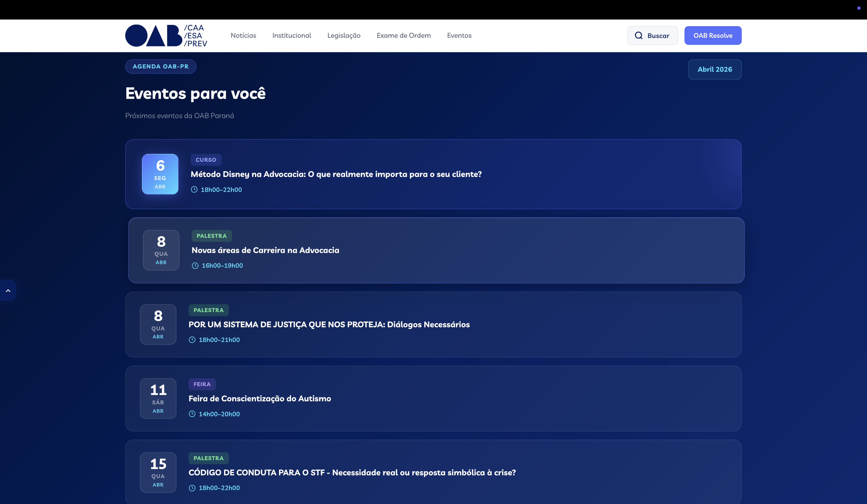867x504 pixels.
Task: Open the Método Disney na Advocacia event
Action: (x=336, y=174)
